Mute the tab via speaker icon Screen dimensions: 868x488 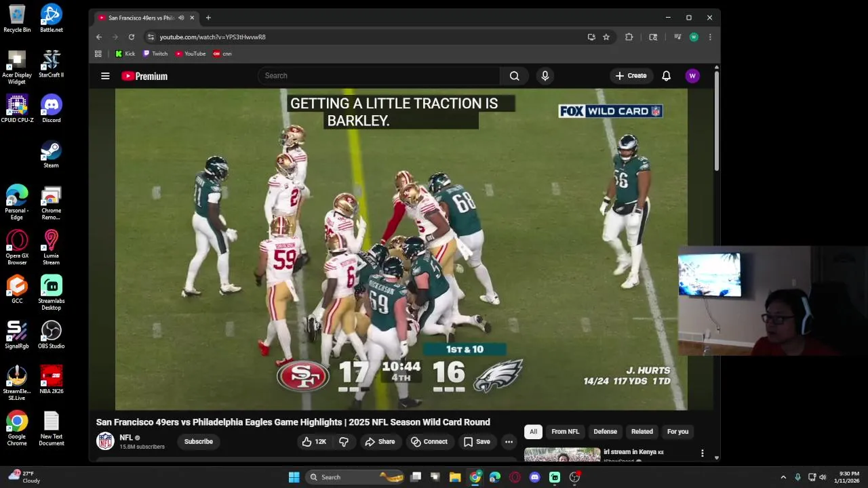pos(181,18)
